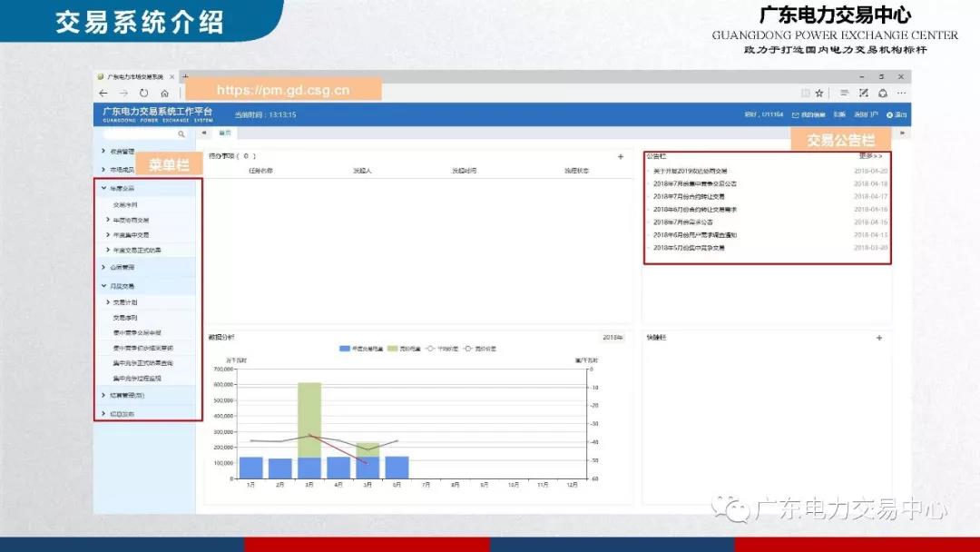This screenshot has width=980, height=552.
Task: Collapse the 月度交易 menu section
Action: tap(122, 286)
